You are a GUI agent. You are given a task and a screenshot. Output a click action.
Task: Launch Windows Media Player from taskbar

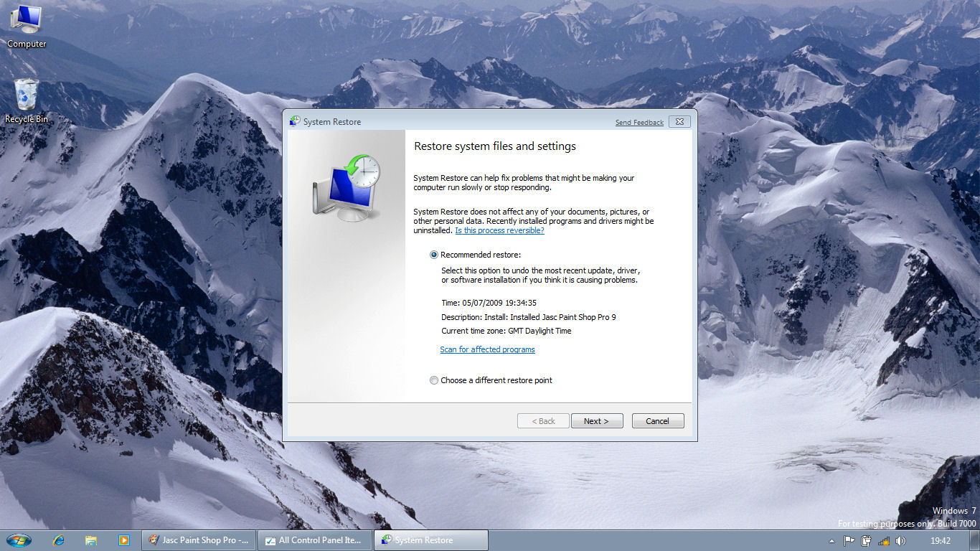(x=123, y=540)
